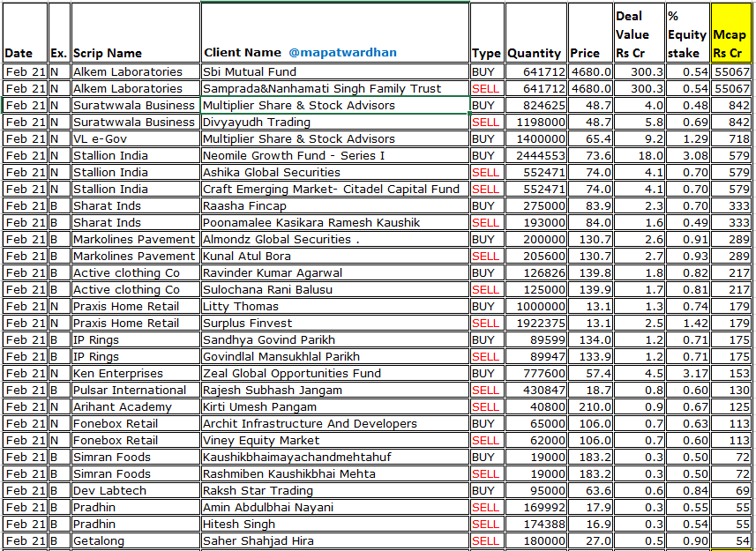The image size is (756, 551).
Task: Click the 'Type' column header
Action: point(487,33)
